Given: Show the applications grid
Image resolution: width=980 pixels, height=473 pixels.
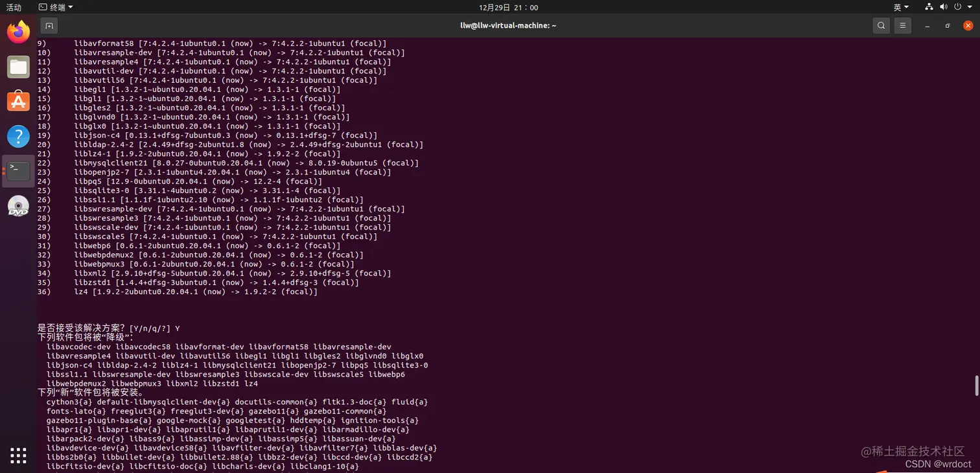Looking at the screenshot, I should (18, 456).
